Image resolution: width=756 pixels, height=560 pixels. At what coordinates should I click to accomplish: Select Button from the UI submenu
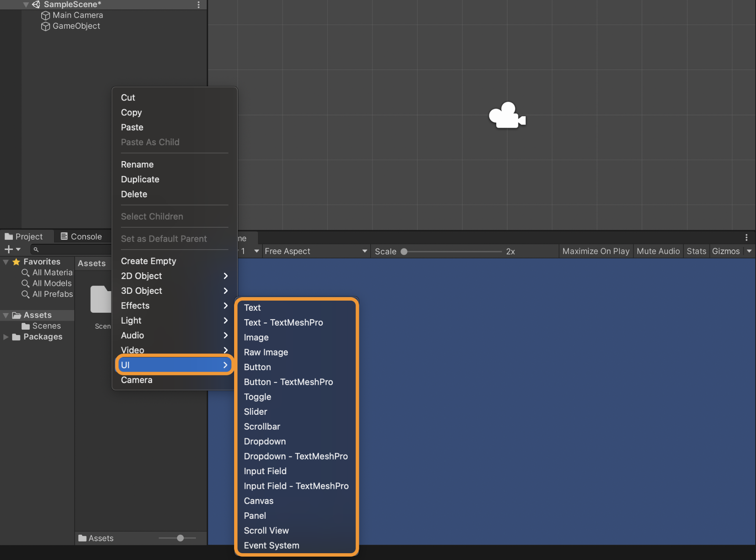(257, 367)
